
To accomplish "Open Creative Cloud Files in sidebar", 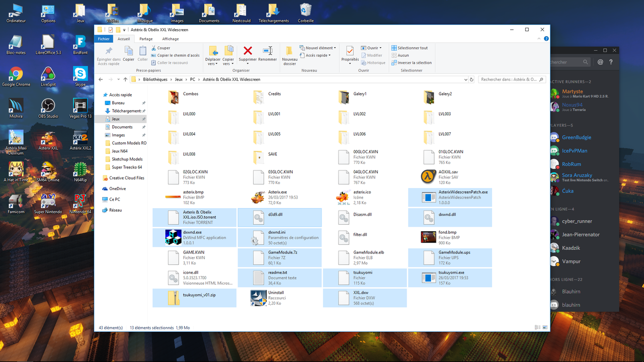I will pyautogui.click(x=123, y=178).
